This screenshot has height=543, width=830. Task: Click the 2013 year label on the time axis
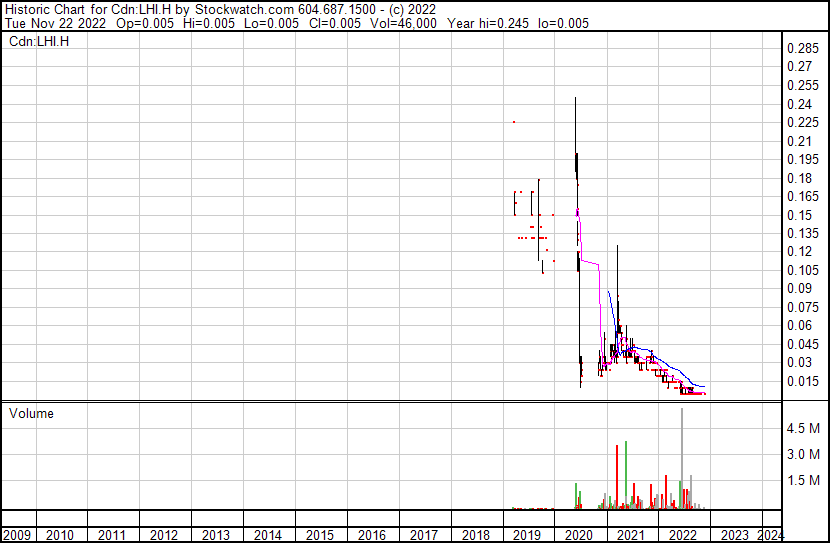(215, 535)
